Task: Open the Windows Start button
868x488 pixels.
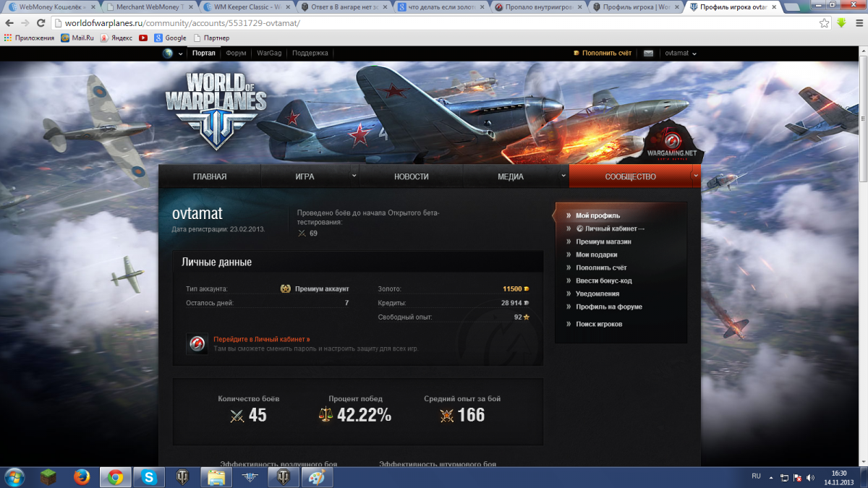Action: point(14,477)
